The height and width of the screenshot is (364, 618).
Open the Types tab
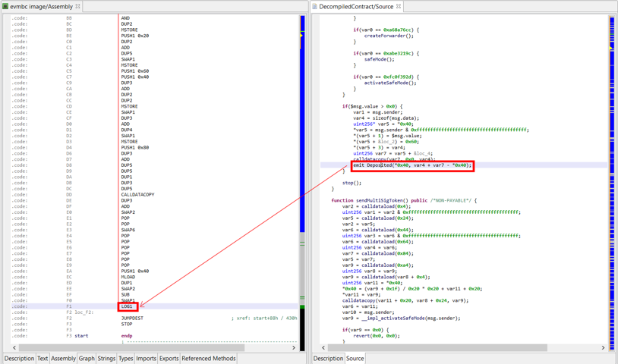[126, 359]
